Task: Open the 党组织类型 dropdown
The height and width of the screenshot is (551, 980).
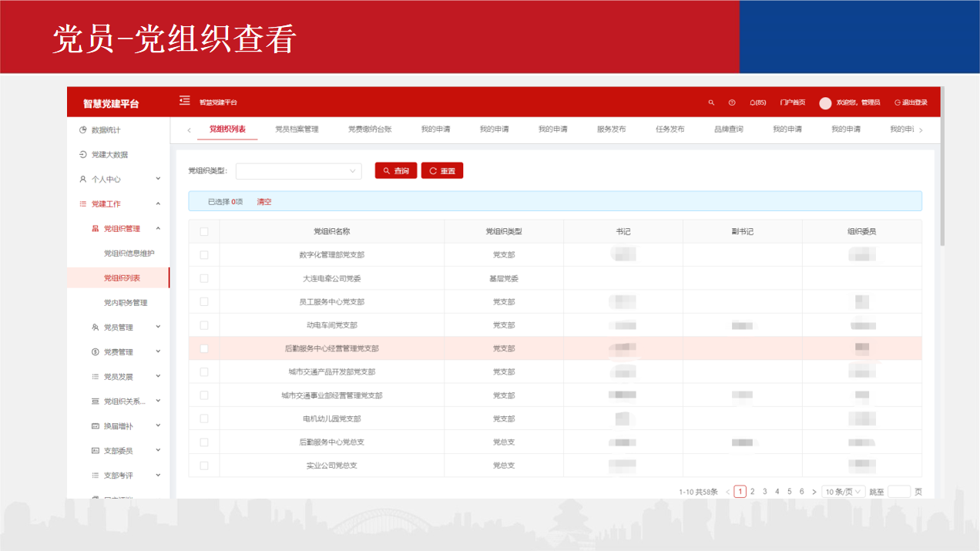Action: click(x=298, y=171)
